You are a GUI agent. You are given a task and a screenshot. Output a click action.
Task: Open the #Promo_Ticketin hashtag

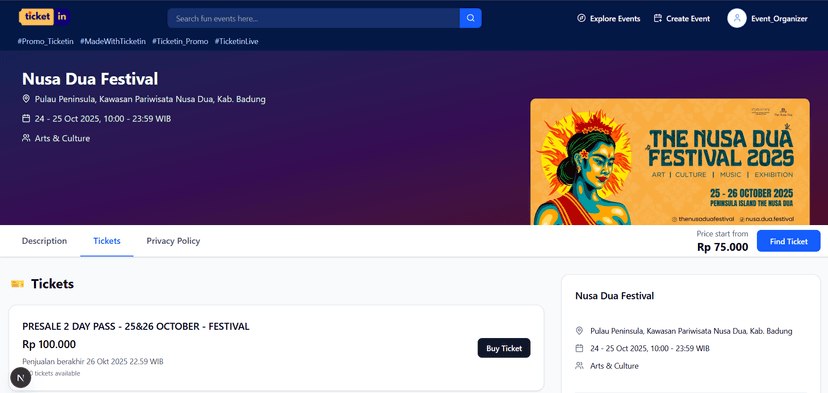coord(45,41)
